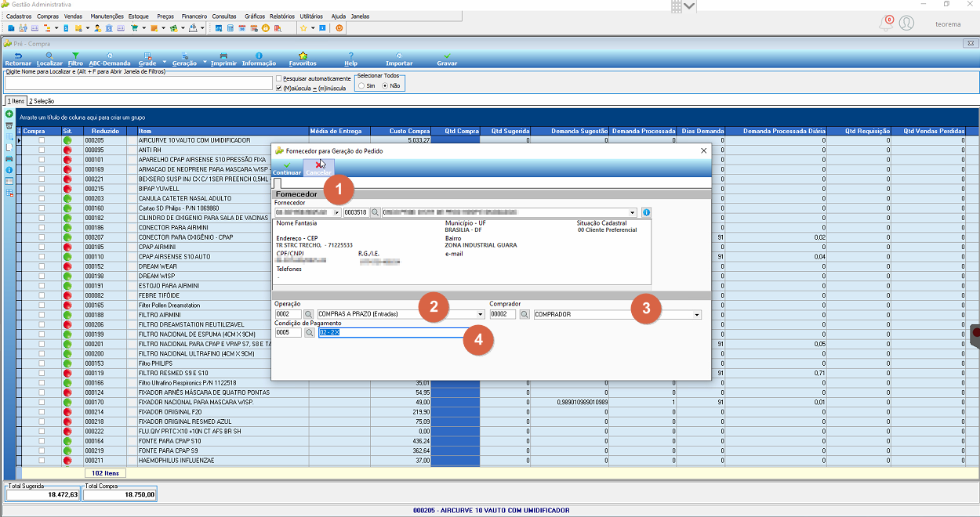Toggle Maiúscula = minúscula checkbox

click(x=279, y=89)
